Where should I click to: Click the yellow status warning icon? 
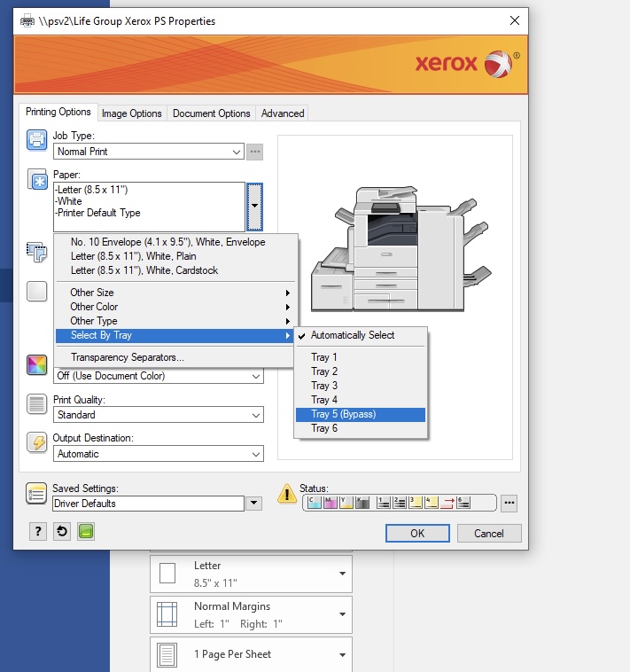pos(286,494)
